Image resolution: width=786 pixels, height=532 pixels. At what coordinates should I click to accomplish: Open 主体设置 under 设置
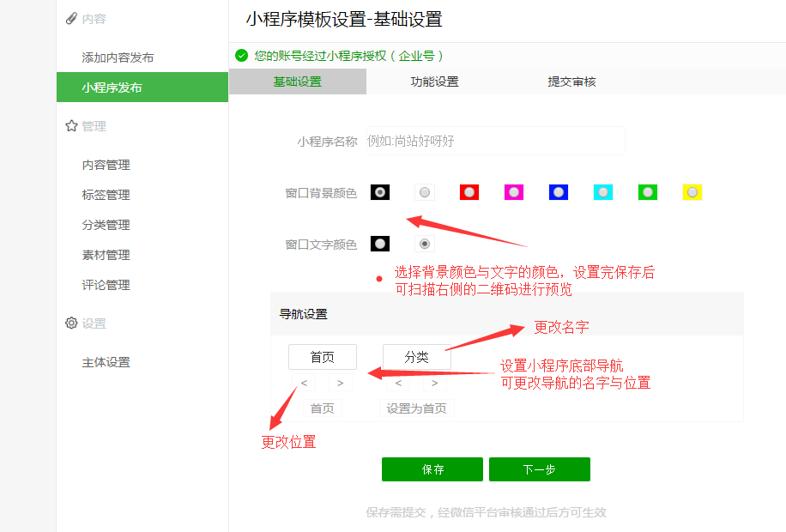(x=106, y=362)
